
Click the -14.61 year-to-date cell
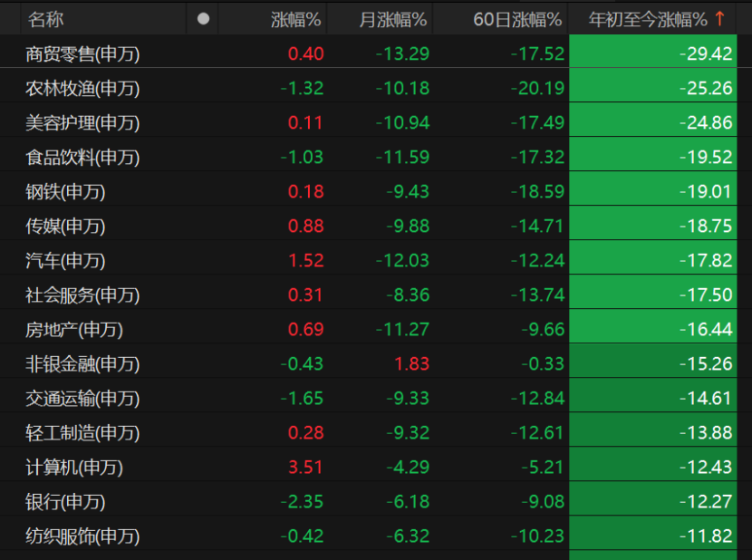652,397
